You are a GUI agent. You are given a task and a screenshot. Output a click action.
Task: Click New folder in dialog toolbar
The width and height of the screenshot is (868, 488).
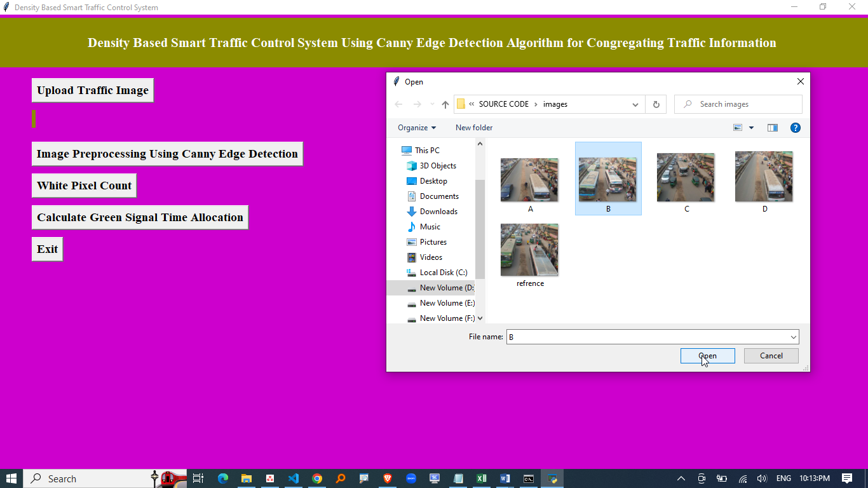pyautogui.click(x=474, y=128)
